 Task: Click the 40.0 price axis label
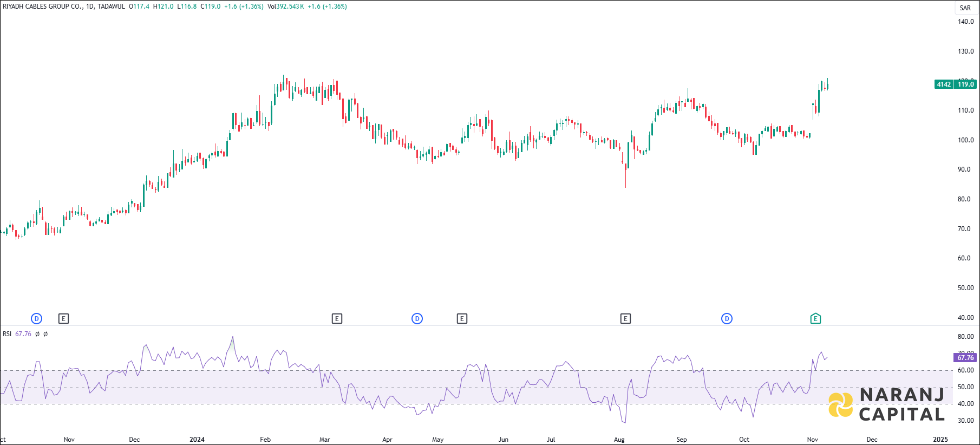pyautogui.click(x=964, y=318)
